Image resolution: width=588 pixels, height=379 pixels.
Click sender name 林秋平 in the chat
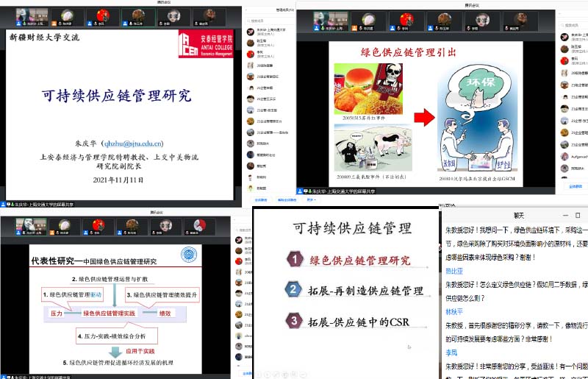click(x=456, y=311)
